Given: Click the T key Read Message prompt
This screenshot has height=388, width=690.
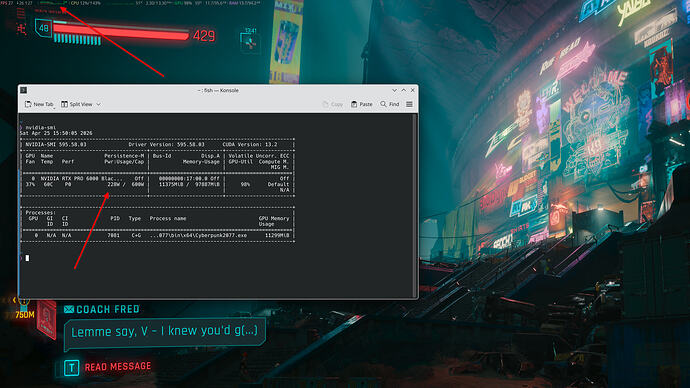Looking at the screenshot, I should pos(72,367).
